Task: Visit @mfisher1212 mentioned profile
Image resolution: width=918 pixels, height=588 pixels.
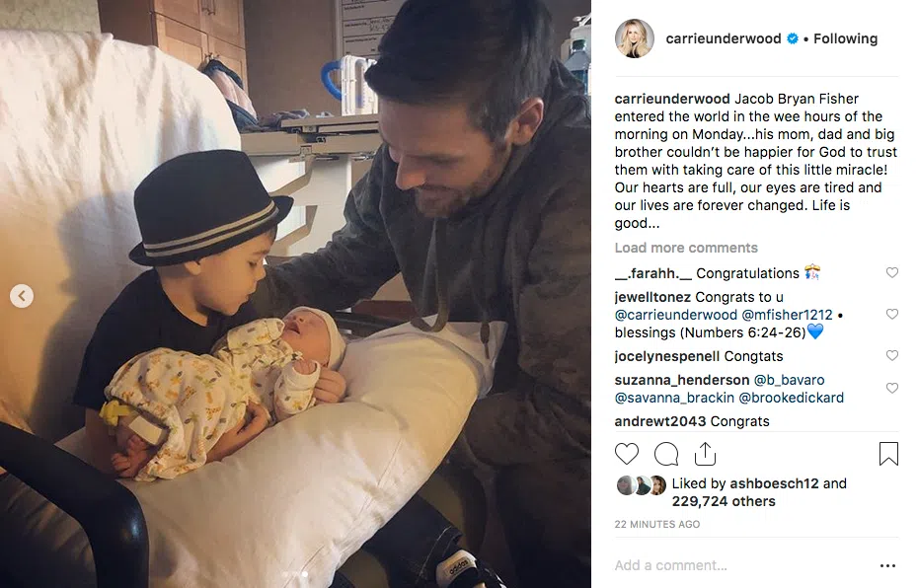Action: pos(787,315)
